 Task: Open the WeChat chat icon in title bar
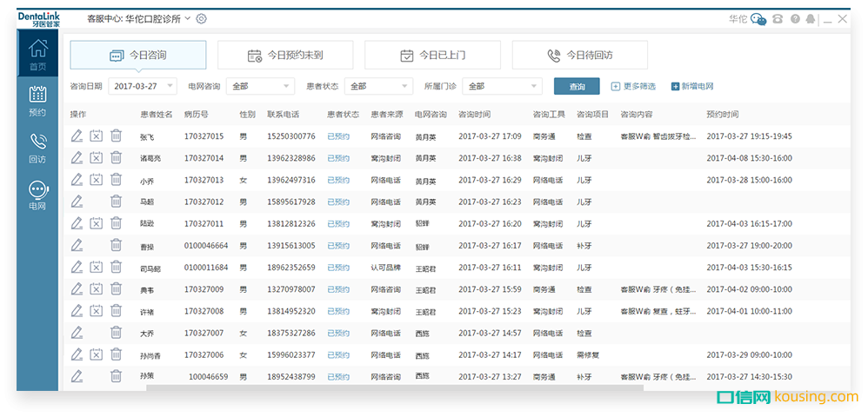tap(758, 19)
